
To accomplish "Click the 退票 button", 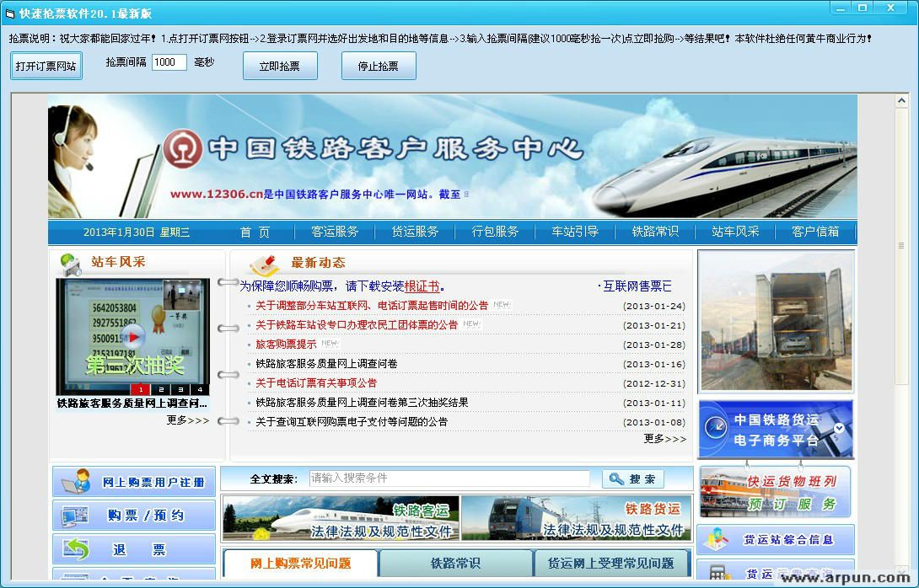I will click(x=134, y=549).
